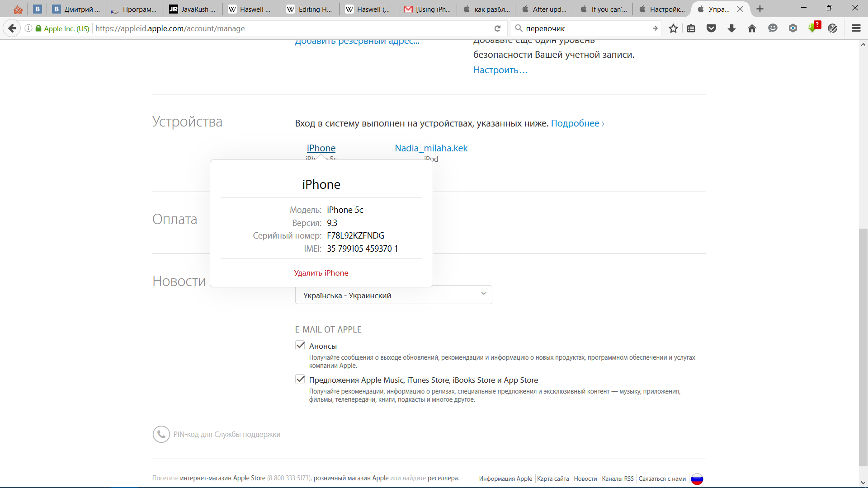
Task: Open Nadia_milaha.kek device link
Action: pos(431,148)
